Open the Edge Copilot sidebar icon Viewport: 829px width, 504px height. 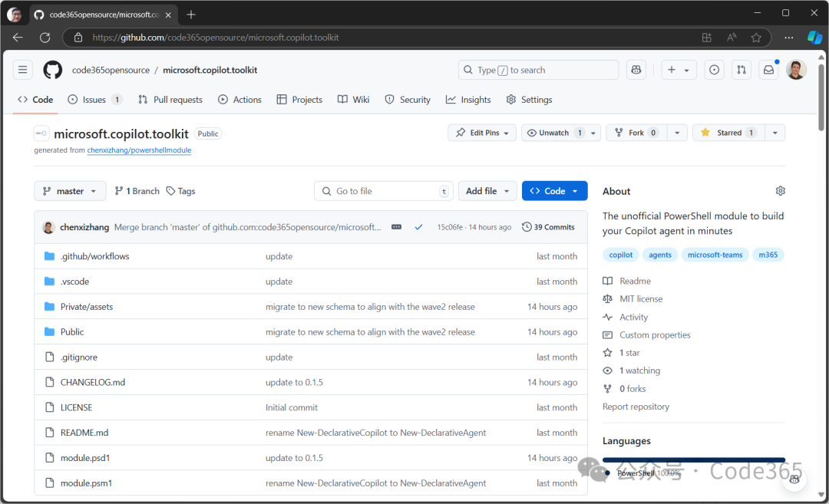(814, 38)
